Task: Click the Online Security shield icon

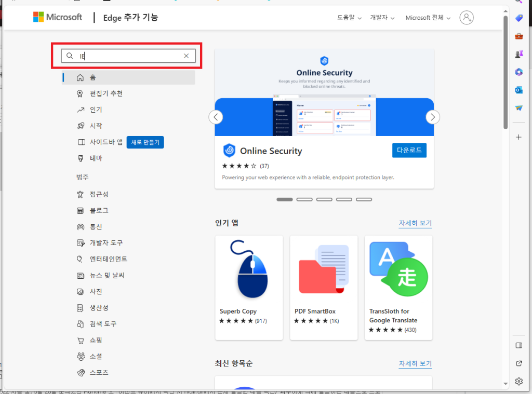Action: [x=229, y=150]
